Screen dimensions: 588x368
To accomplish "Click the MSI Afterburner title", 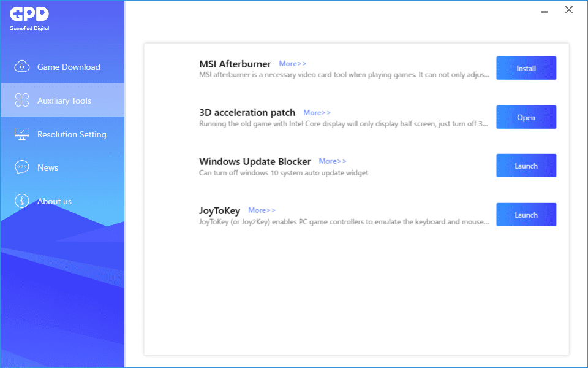I will click(235, 64).
